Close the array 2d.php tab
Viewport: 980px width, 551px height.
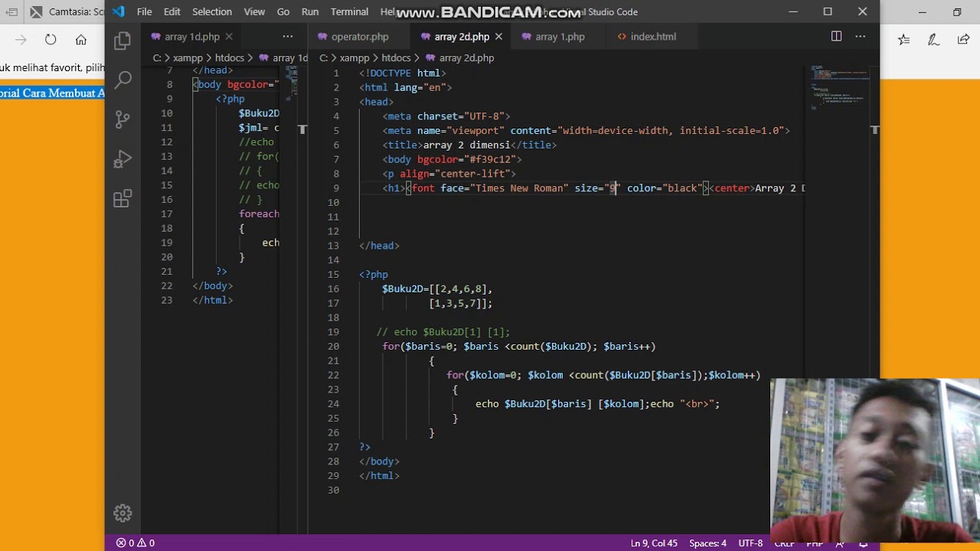(x=498, y=37)
